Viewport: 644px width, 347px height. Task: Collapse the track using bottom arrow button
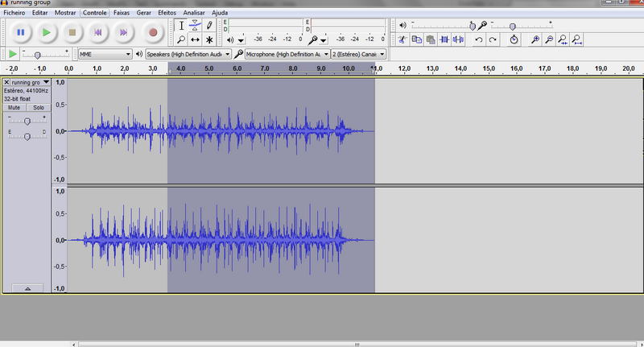[x=27, y=287]
